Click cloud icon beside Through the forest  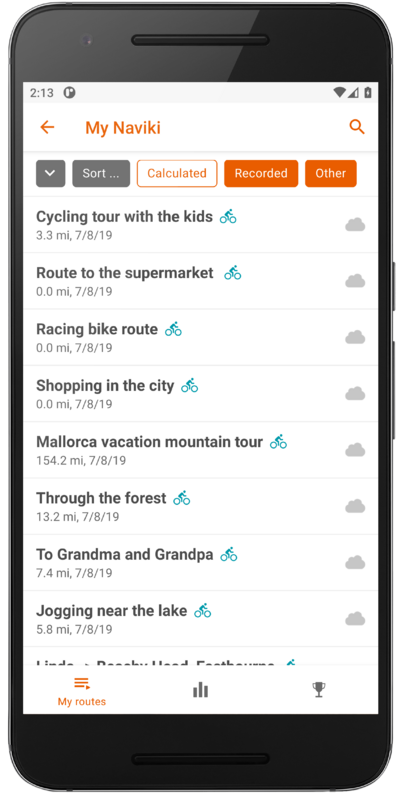pos(355,506)
